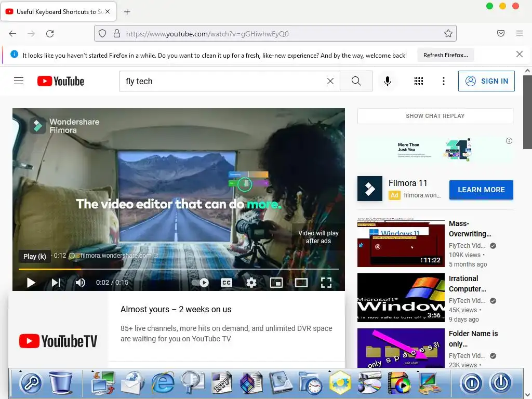Go to the YouTube home logo
Screen dimensions: 532x399
[61, 81]
